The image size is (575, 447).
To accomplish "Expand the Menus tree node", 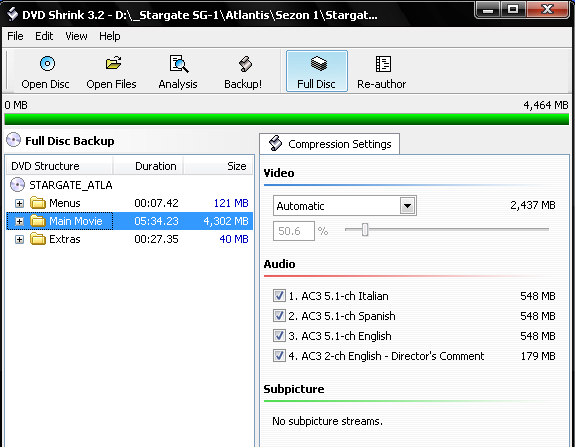I will click(x=19, y=203).
